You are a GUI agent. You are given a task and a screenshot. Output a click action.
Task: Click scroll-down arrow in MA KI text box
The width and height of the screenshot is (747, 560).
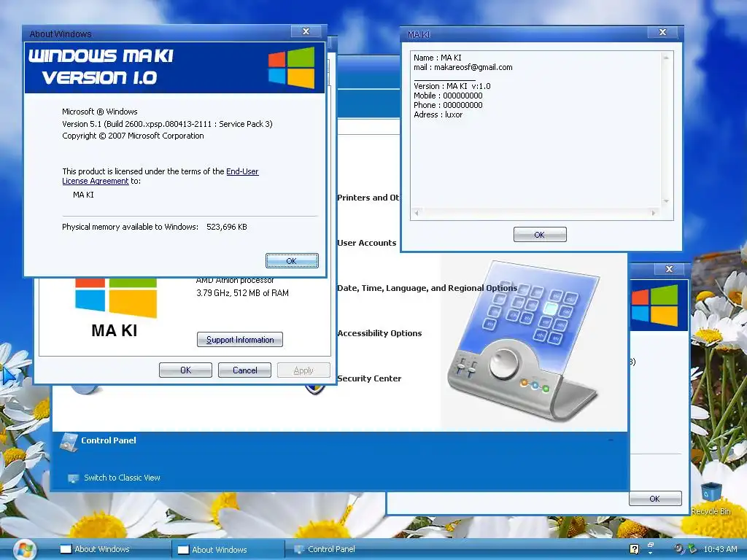[x=666, y=201]
